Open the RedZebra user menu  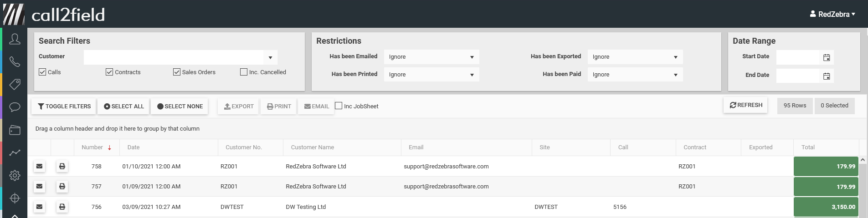[x=832, y=14]
